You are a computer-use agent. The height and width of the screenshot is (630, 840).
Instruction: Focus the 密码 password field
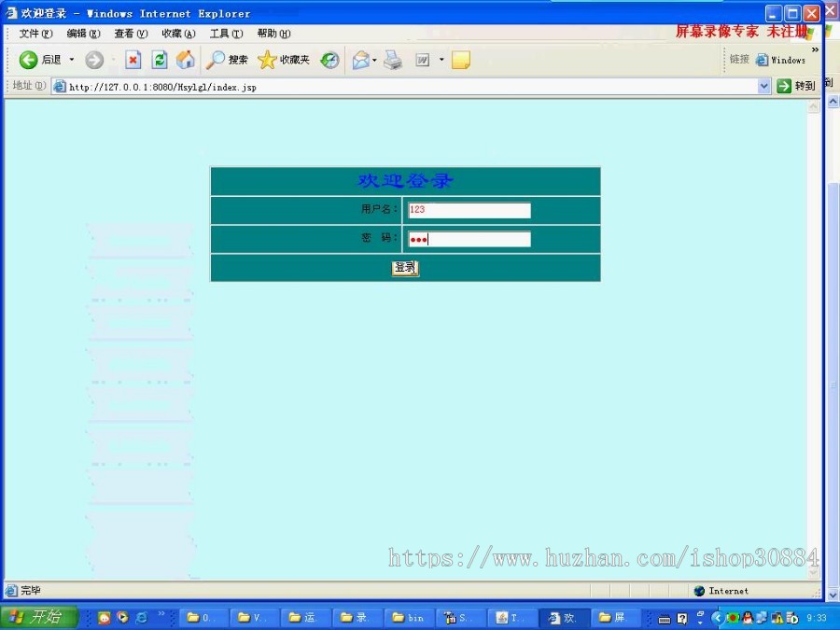point(469,239)
